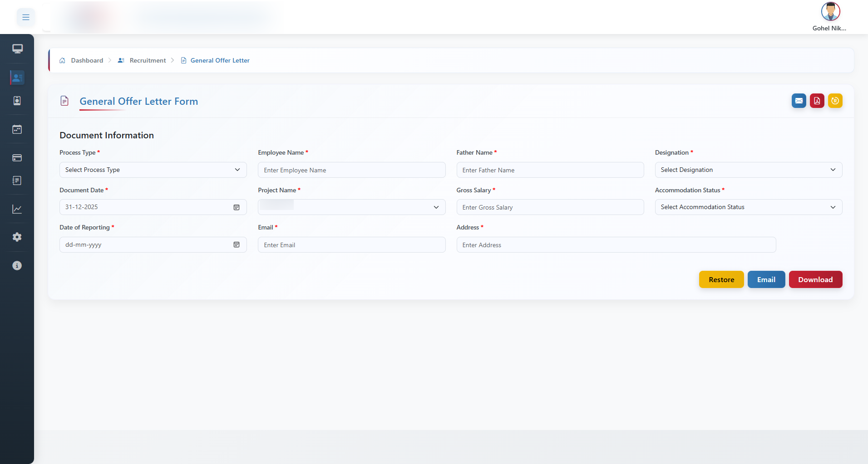Screen dimensions: 868x464
Task: Go to Dashboard breadcrumb link
Action: tap(87, 60)
